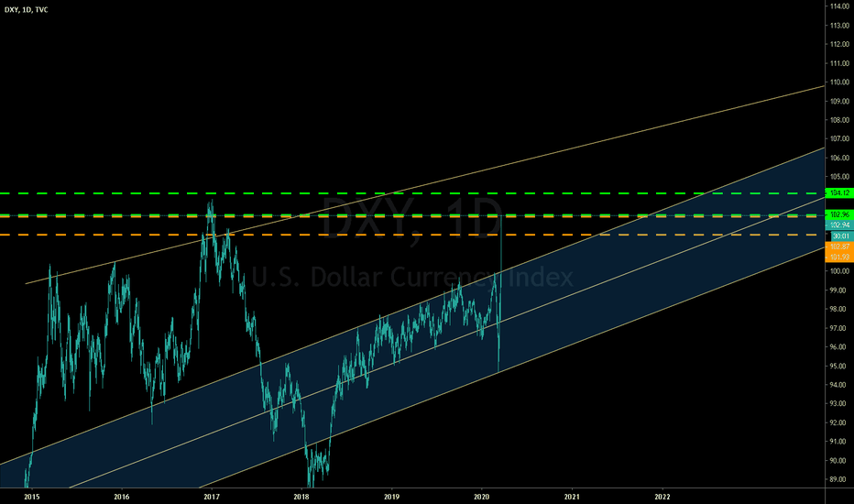Click the 95.00 price scale label
This screenshot has width=854, height=504.
click(839, 367)
